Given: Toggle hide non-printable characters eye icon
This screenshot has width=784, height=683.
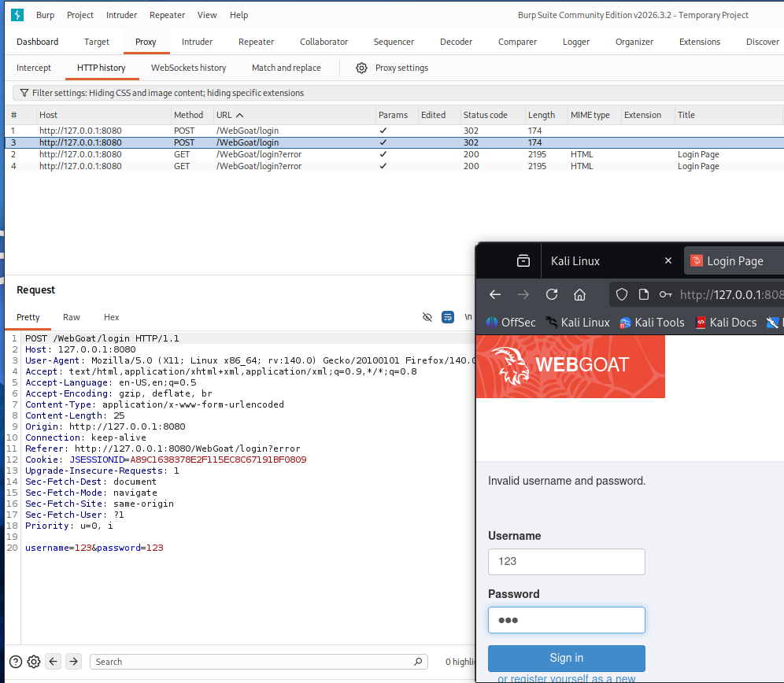Looking at the screenshot, I should [x=427, y=317].
